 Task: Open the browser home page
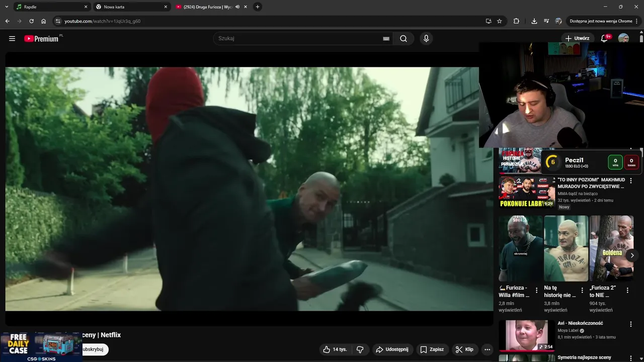44,21
